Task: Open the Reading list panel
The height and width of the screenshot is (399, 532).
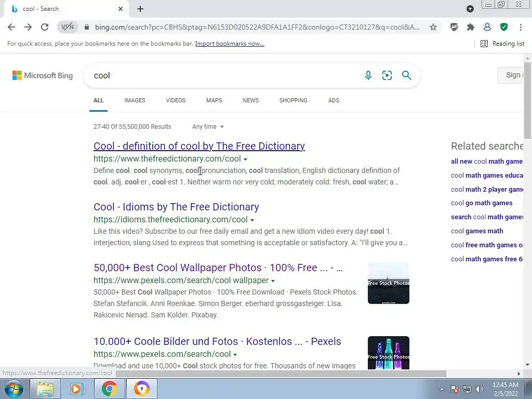Action: (x=502, y=44)
